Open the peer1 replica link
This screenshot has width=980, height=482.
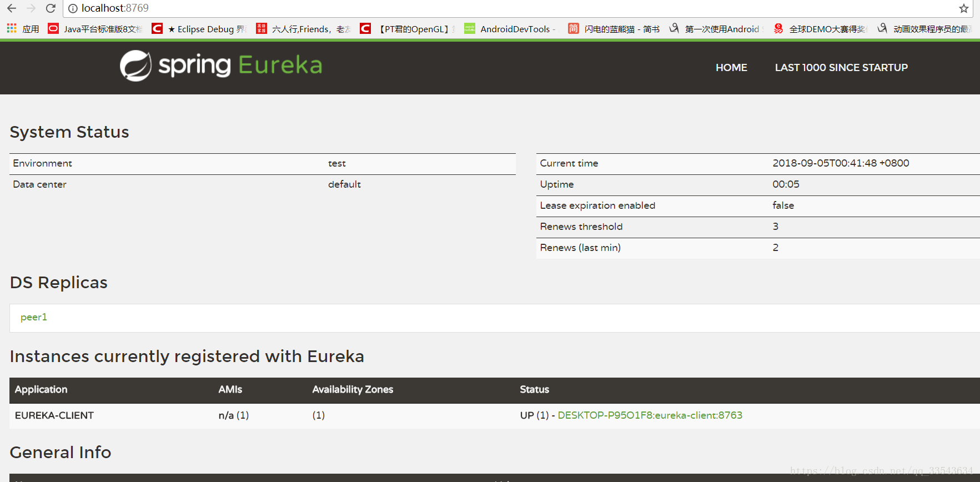[x=34, y=317]
